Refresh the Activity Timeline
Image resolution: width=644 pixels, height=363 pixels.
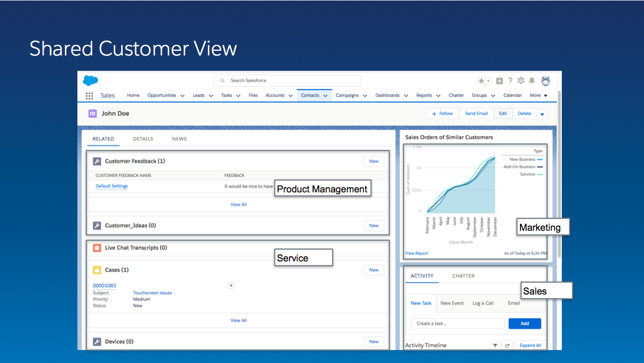click(507, 345)
